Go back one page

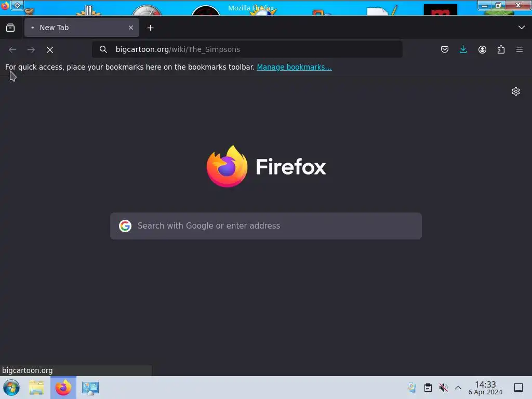12,49
